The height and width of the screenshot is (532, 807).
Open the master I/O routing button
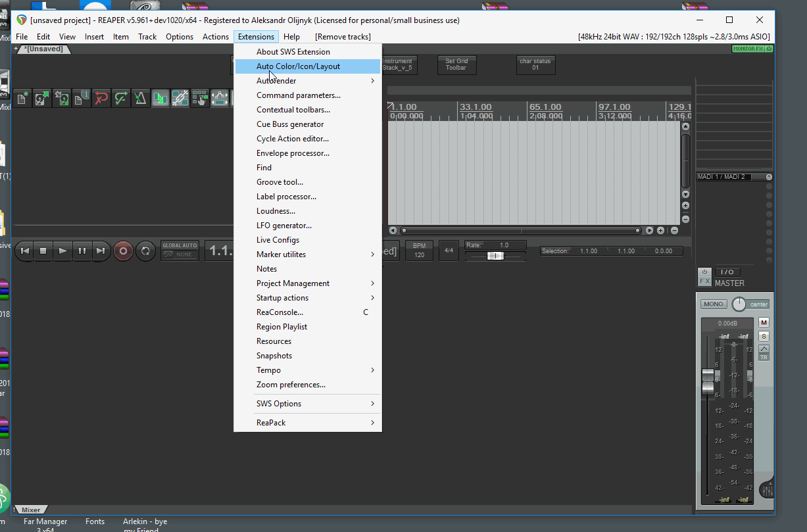click(727, 272)
